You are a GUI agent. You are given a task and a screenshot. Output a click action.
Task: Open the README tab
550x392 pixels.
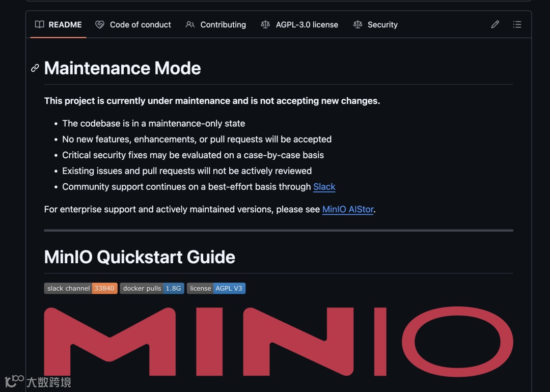[x=58, y=24]
